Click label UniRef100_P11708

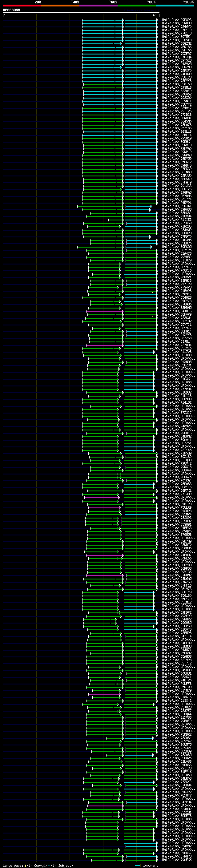pyautogui.click(x=177, y=352)
